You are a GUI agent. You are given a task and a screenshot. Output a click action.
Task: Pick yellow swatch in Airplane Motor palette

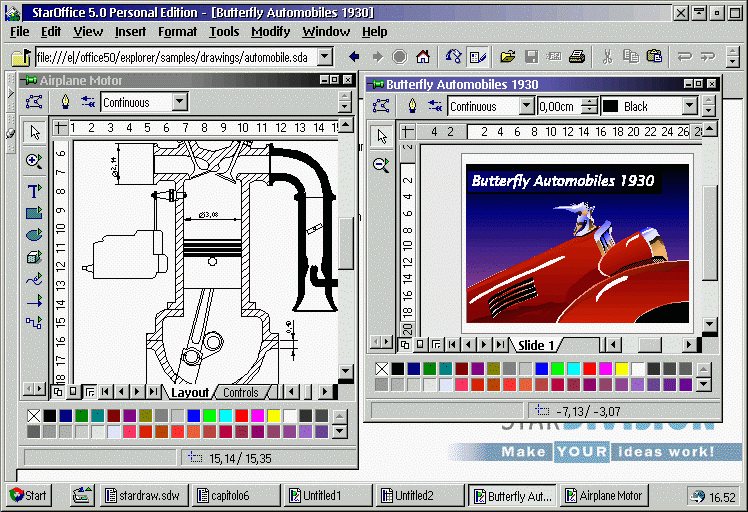(273, 416)
